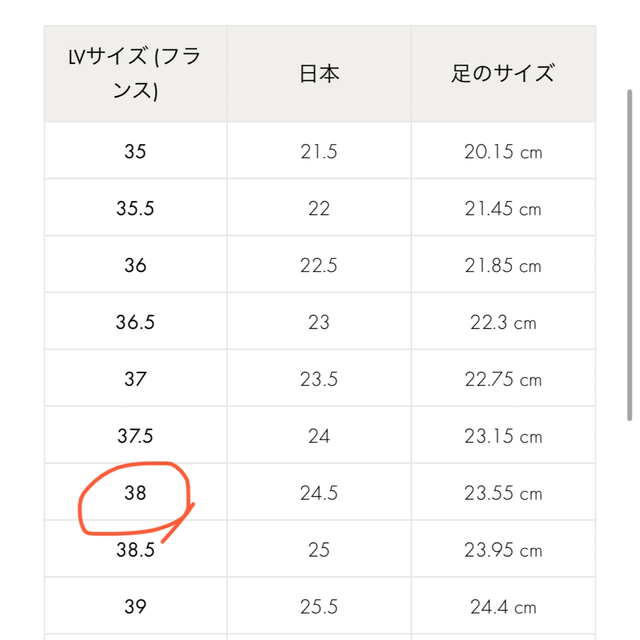Select LV size 38 circled in red
This screenshot has height=640, width=640.
click(x=135, y=492)
